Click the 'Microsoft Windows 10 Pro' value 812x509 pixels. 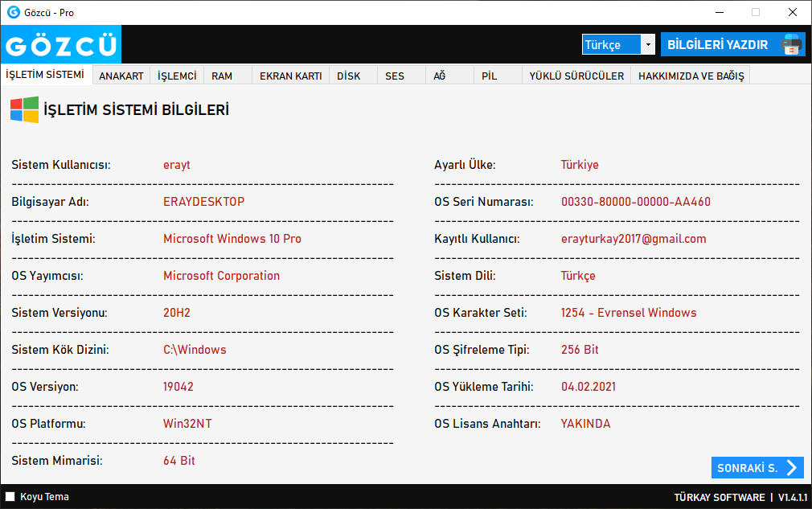coord(232,239)
